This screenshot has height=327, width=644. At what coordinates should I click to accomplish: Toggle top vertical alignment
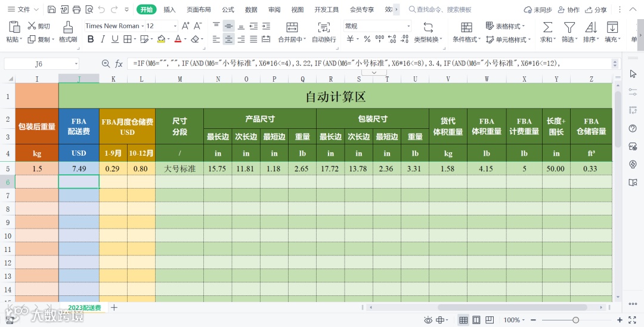coord(216,26)
